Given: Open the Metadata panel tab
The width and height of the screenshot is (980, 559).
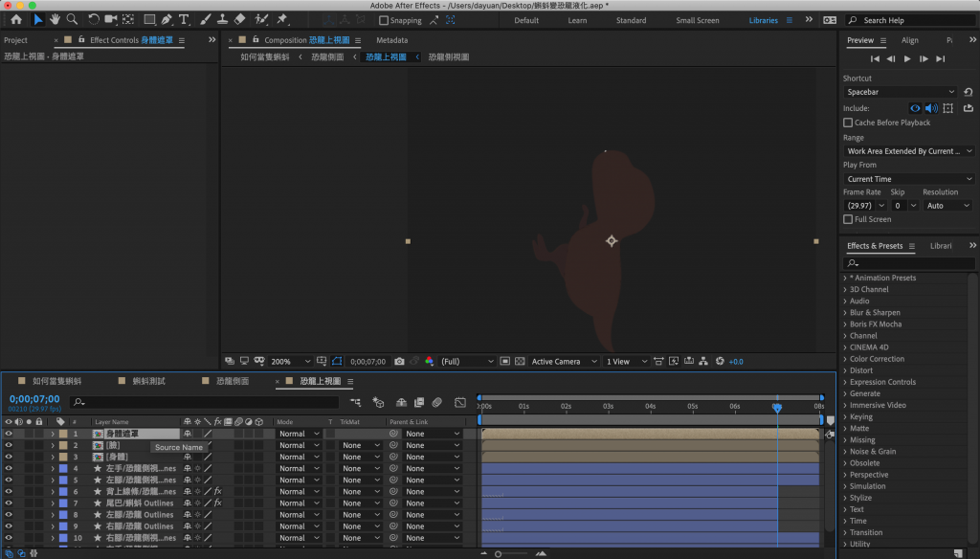Looking at the screenshot, I should coord(391,40).
